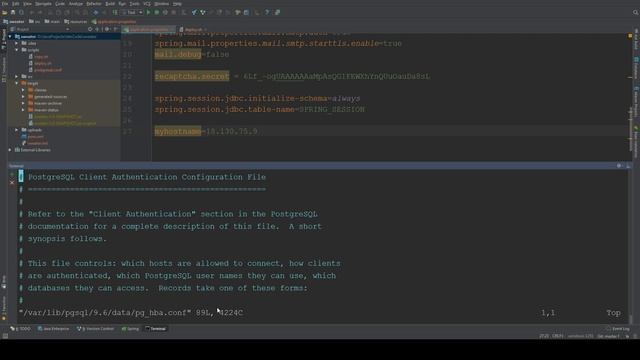The width and height of the screenshot is (640, 360).
Task: Open the File menu
Action: tap(5, 4)
